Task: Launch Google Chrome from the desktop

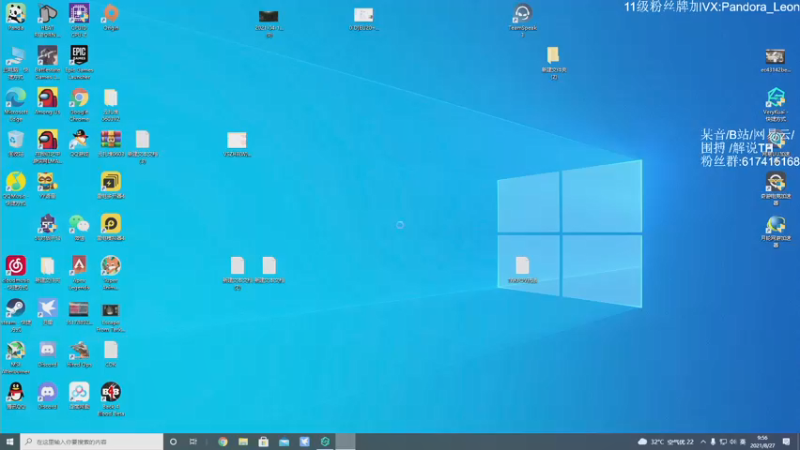Action: tap(79, 104)
